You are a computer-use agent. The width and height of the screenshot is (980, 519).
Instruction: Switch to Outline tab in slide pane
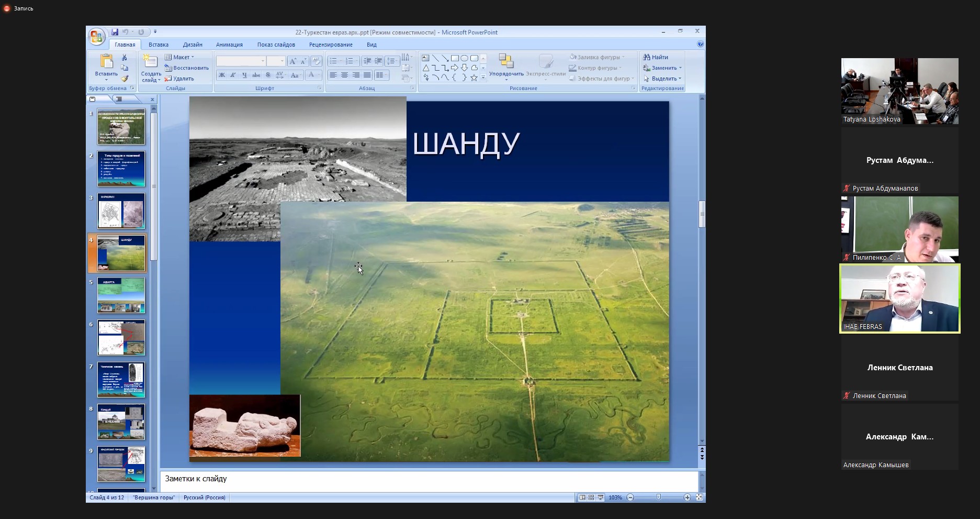[x=119, y=99]
